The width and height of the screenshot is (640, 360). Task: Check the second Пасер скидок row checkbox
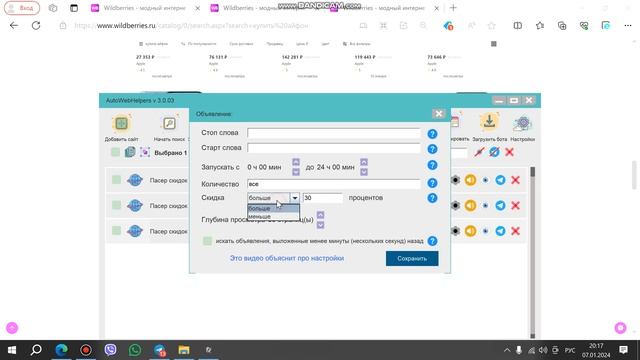(116, 205)
